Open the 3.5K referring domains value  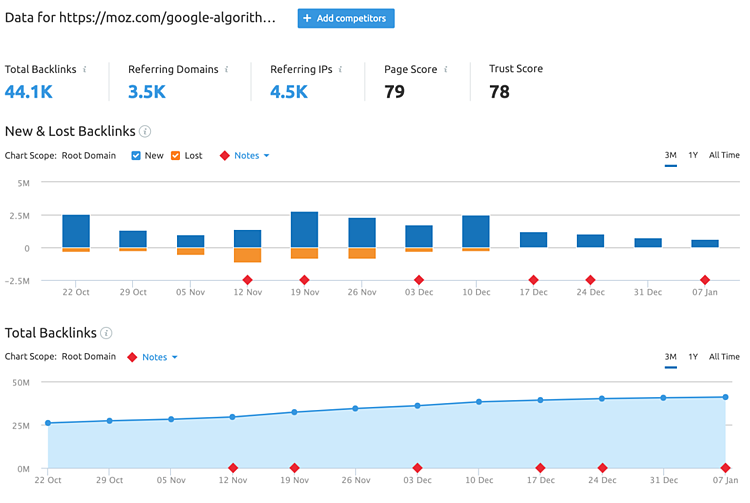147,92
